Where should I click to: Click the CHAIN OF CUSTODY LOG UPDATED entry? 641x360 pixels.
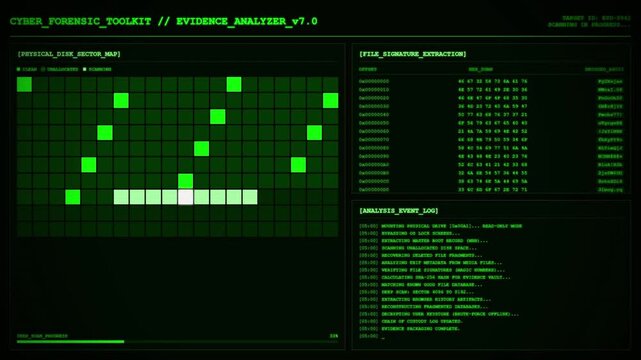(410, 322)
